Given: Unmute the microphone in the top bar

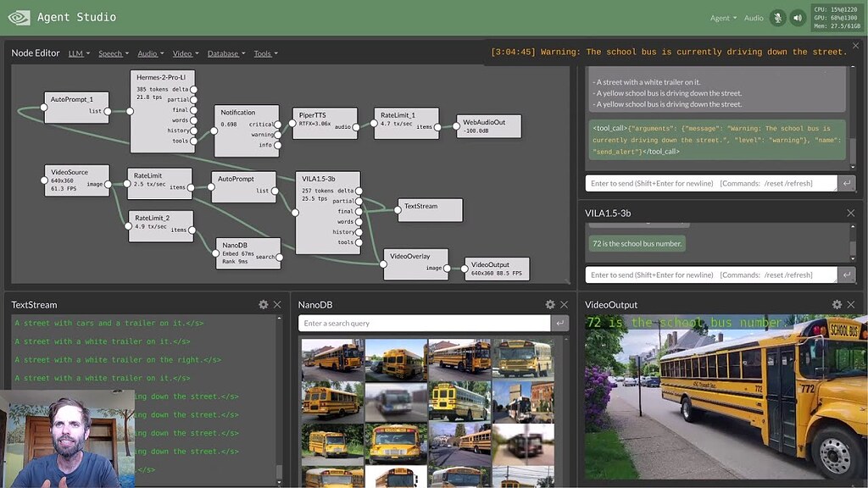Looking at the screenshot, I should click(777, 17).
